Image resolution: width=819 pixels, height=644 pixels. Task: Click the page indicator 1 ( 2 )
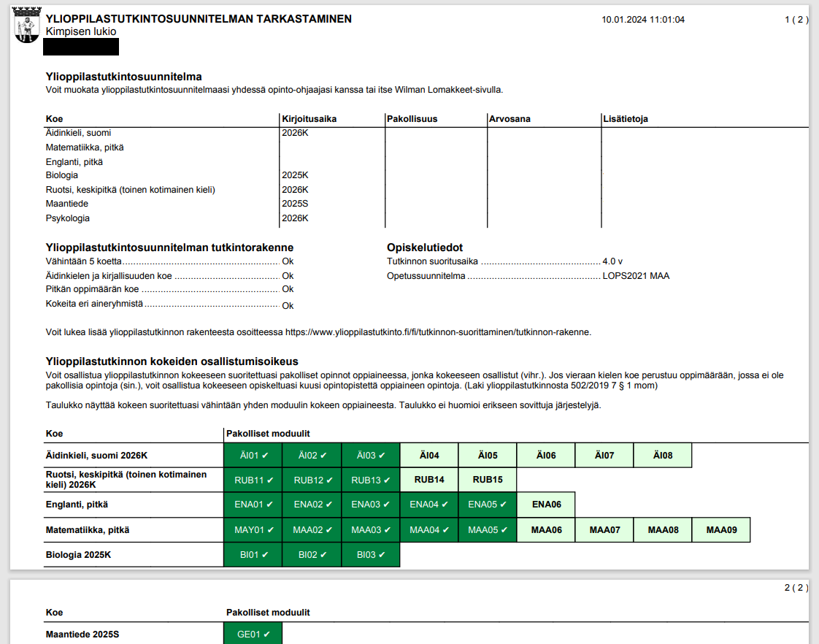[x=796, y=19]
